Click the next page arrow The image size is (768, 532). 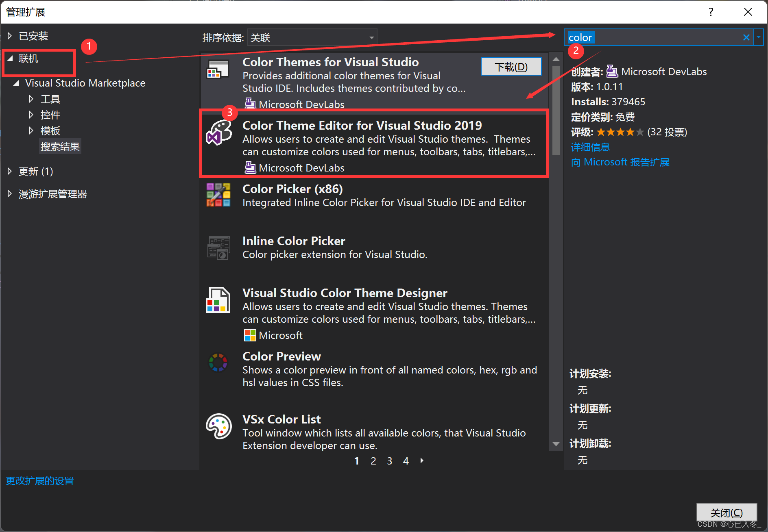coord(422,460)
